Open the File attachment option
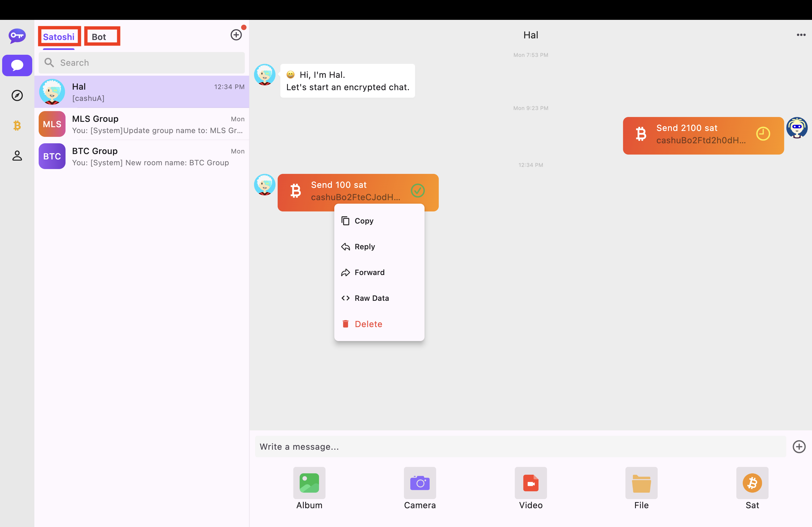 (641, 488)
